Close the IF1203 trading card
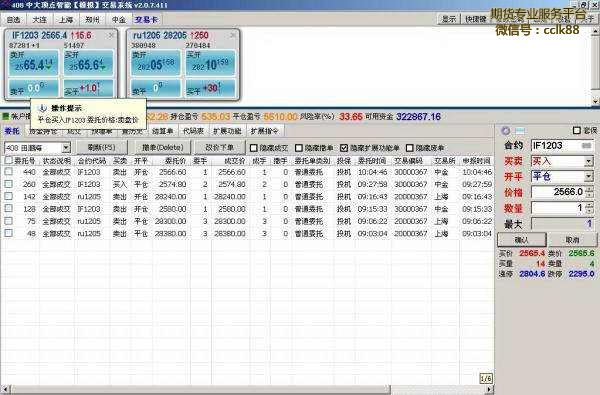 click(x=111, y=35)
